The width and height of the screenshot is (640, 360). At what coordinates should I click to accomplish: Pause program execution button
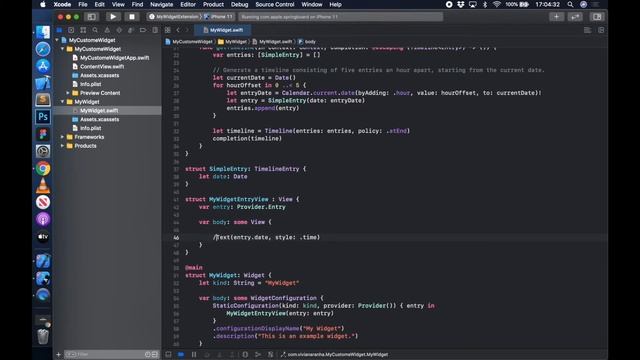point(194,354)
